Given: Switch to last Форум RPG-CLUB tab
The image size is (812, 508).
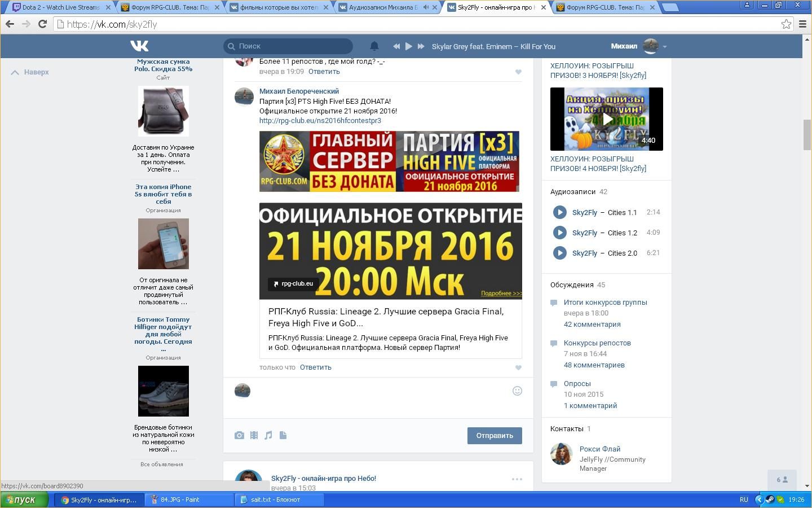Looking at the screenshot, I should click(x=604, y=7).
